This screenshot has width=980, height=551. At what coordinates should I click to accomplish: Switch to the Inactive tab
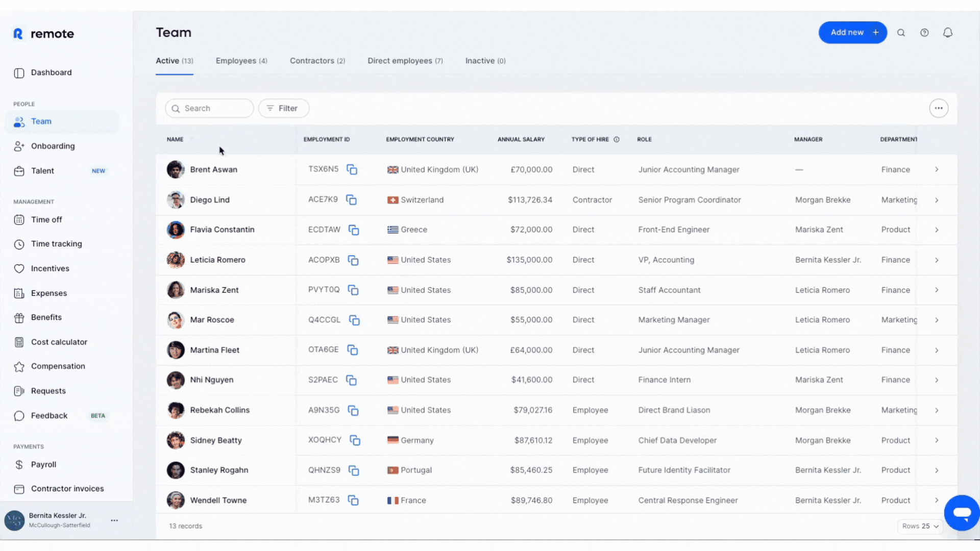[485, 61]
